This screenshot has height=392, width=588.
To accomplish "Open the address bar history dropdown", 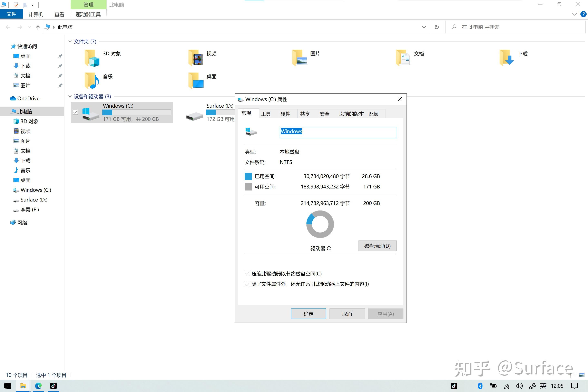I will tap(423, 27).
